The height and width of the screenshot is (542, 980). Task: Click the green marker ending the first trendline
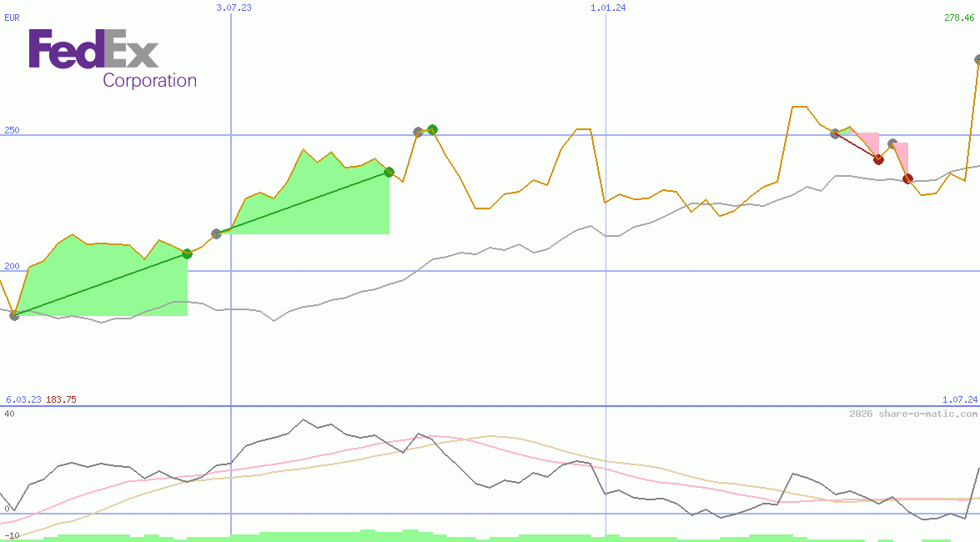(x=188, y=254)
